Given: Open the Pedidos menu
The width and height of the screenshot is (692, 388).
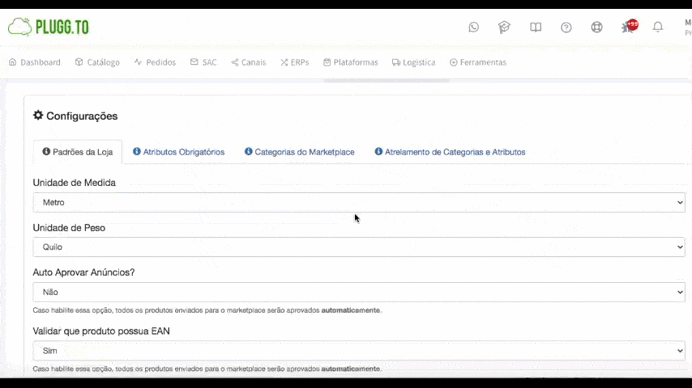Looking at the screenshot, I should [155, 62].
